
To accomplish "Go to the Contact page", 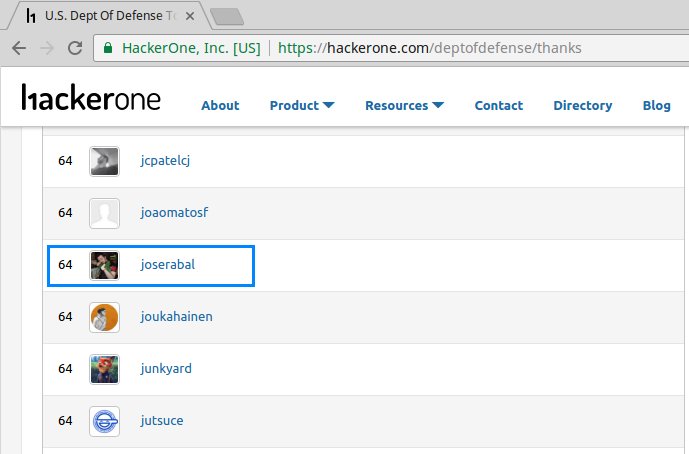I will point(499,105).
